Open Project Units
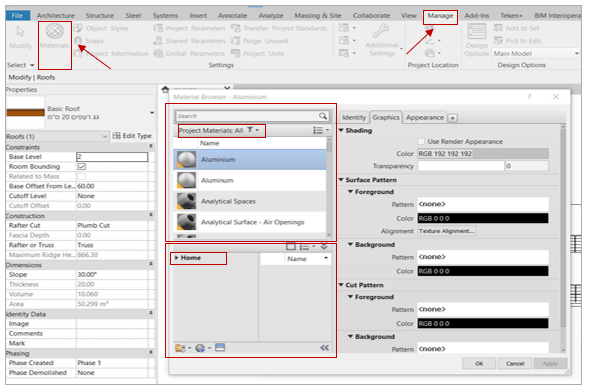This screenshot has height=392, width=589. pos(258,53)
